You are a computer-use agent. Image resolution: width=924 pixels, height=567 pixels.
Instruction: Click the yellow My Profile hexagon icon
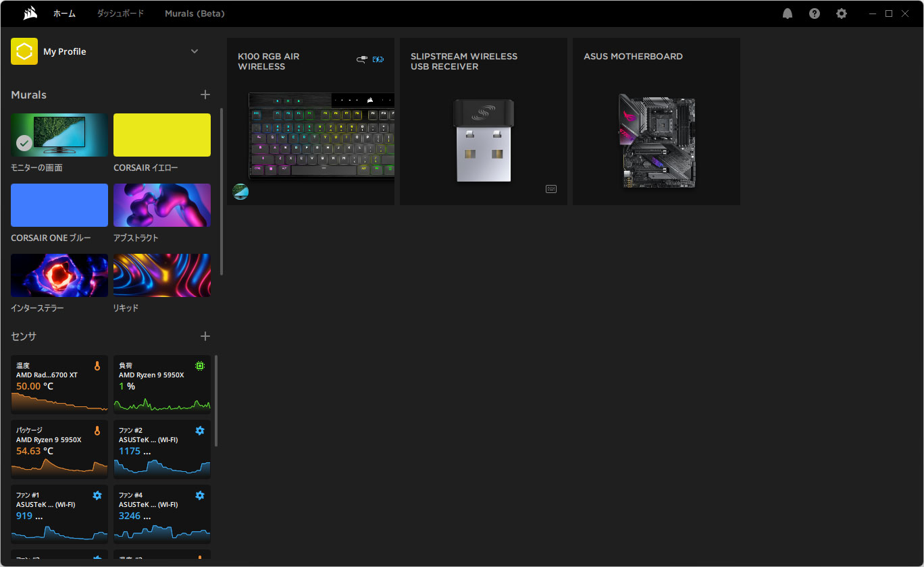24,51
